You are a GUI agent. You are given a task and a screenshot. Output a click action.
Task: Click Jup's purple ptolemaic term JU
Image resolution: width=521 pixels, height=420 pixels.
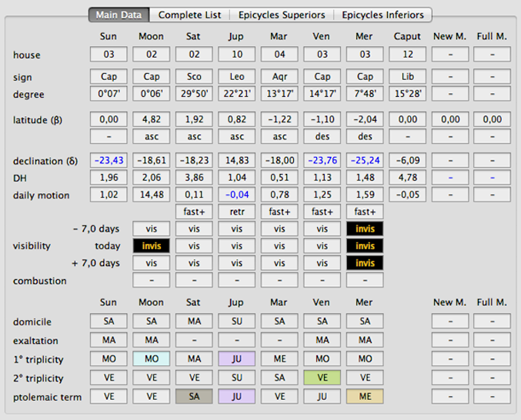(237, 396)
